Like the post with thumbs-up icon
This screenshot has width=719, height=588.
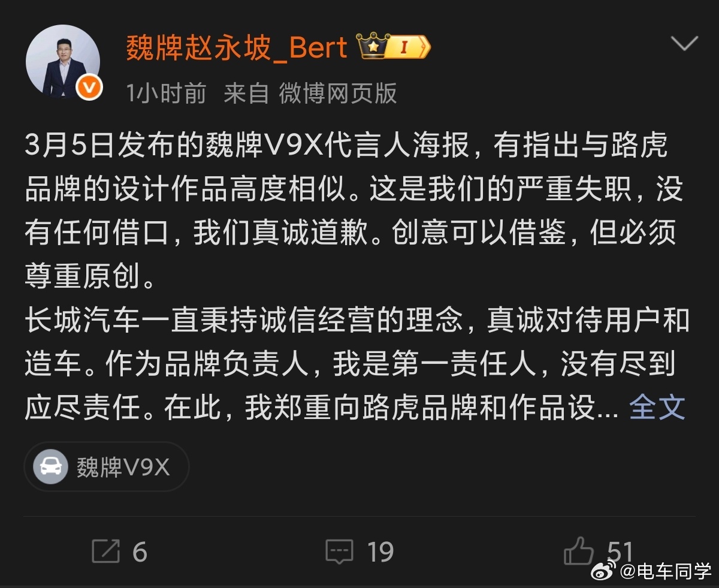pos(578,550)
